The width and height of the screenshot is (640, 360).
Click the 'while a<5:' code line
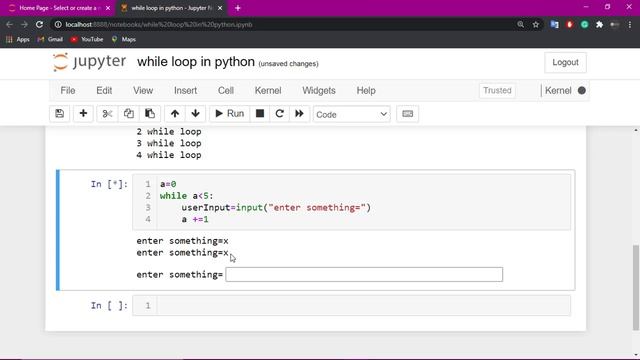click(x=187, y=196)
